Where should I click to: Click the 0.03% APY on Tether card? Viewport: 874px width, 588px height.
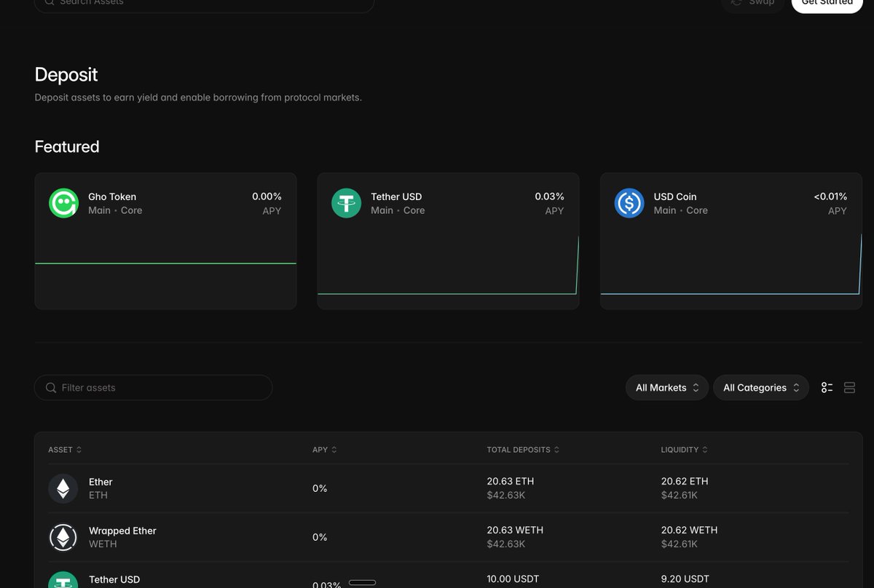tap(549, 196)
